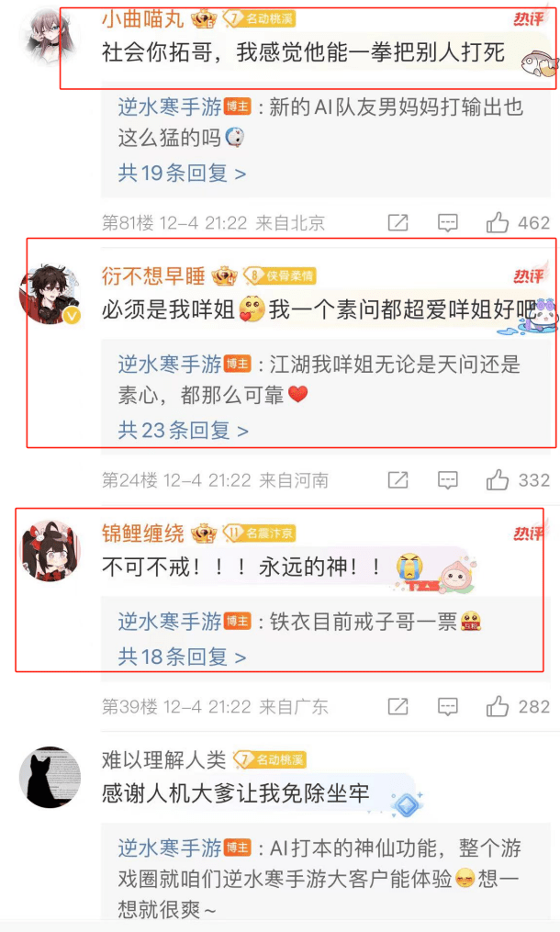The image size is (560, 932).
Task: Open 衍不想早睡 username link
Action: 152,275
